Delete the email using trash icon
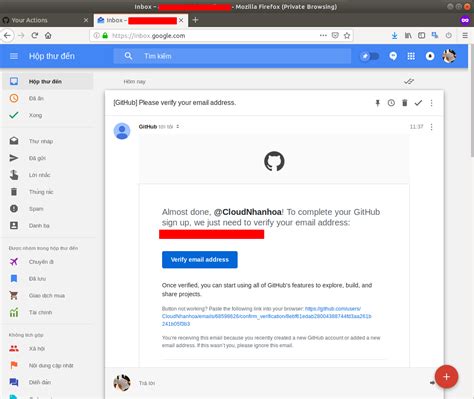The height and width of the screenshot is (399, 474). tap(405, 103)
